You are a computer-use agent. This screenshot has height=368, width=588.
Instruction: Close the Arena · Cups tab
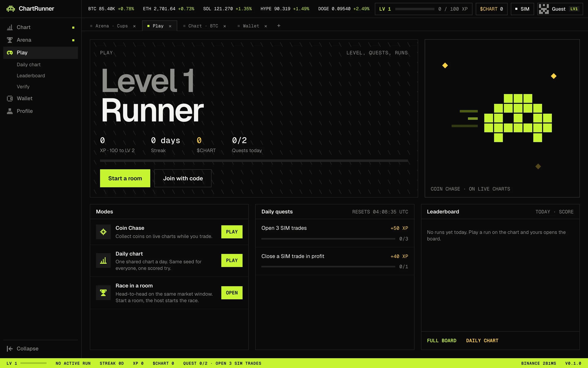[134, 26]
